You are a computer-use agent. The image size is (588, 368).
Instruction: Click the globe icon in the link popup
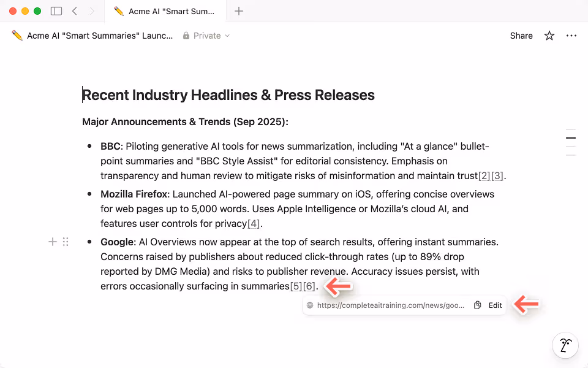[x=309, y=305]
